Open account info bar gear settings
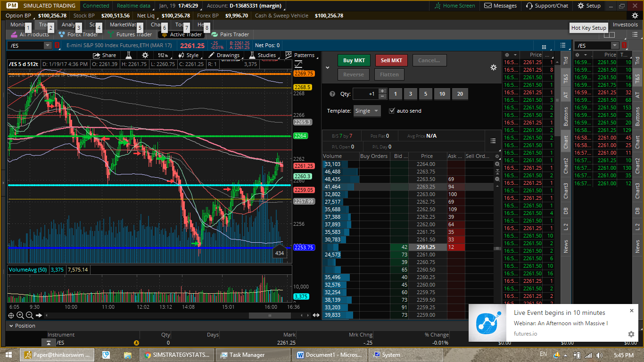Viewport: 644px width, 362px height. click(635, 16)
